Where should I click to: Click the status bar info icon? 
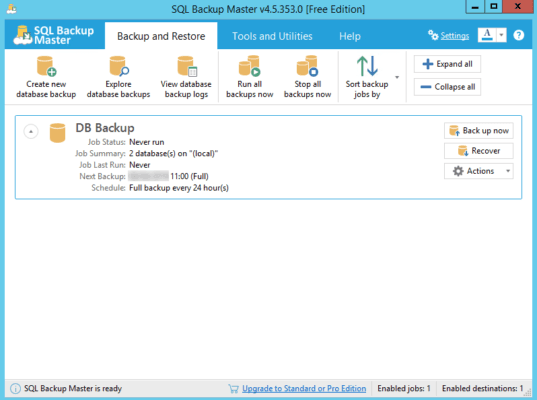(15, 388)
